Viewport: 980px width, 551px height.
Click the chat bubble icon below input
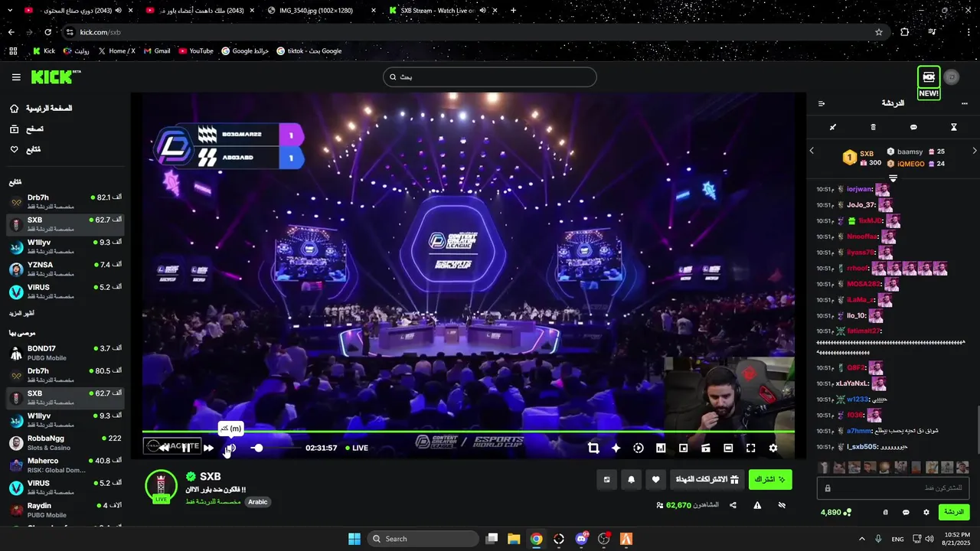click(906, 512)
